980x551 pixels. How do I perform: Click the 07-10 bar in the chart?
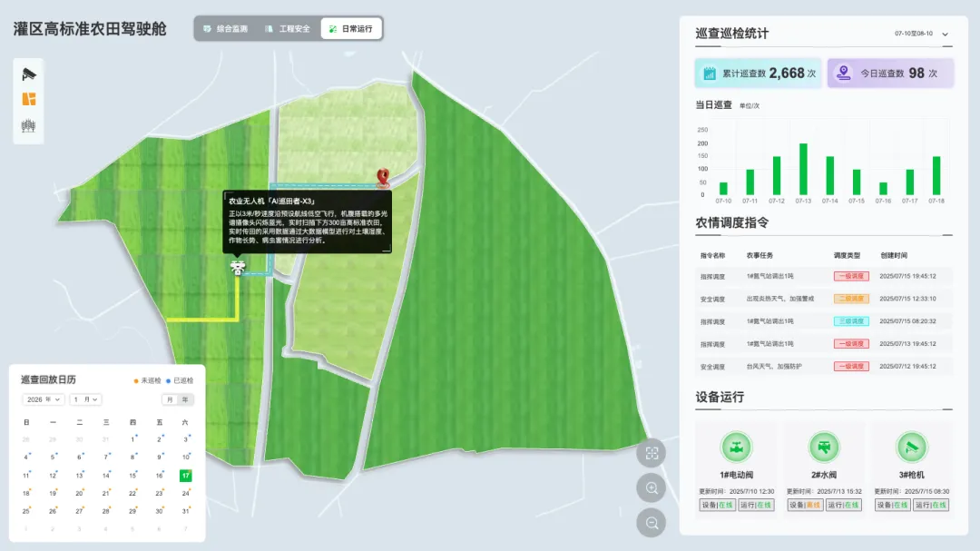723,189
